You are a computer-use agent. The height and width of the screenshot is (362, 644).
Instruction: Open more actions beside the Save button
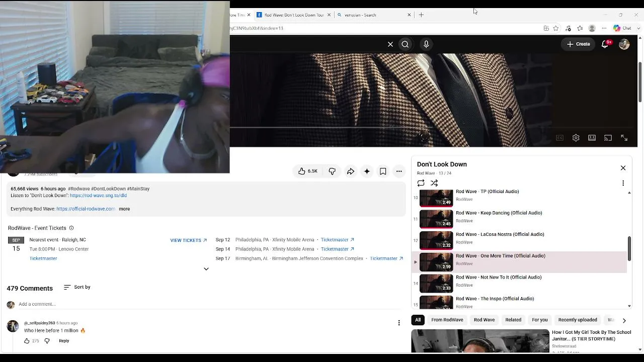coord(399,171)
